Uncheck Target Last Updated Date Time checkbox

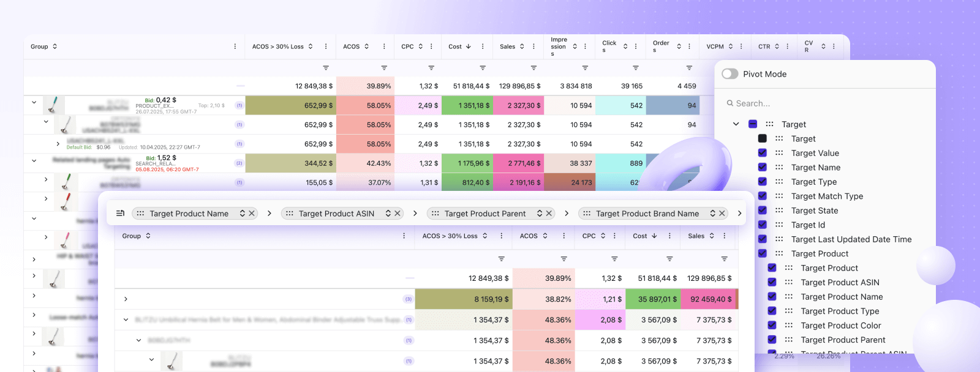763,239
